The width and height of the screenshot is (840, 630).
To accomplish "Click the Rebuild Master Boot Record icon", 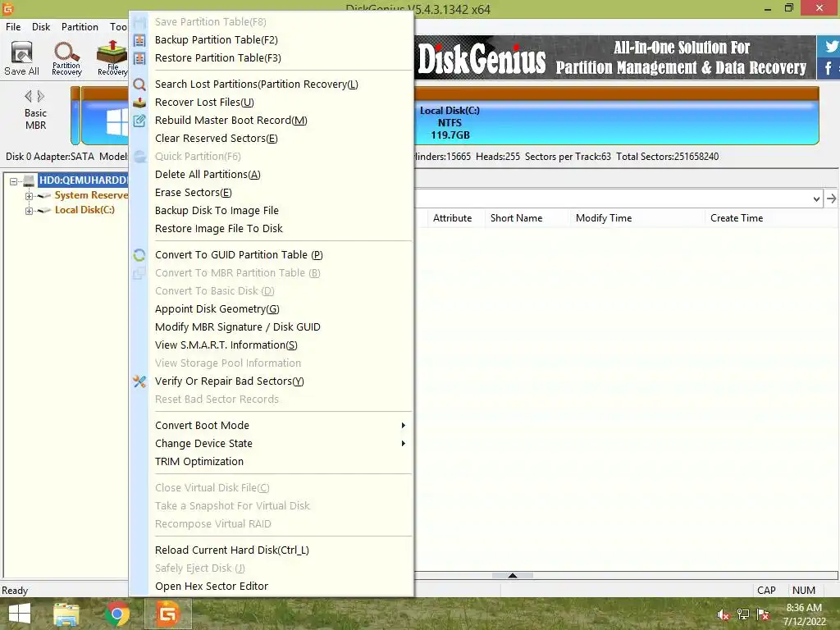I will (x=139, y=121).
